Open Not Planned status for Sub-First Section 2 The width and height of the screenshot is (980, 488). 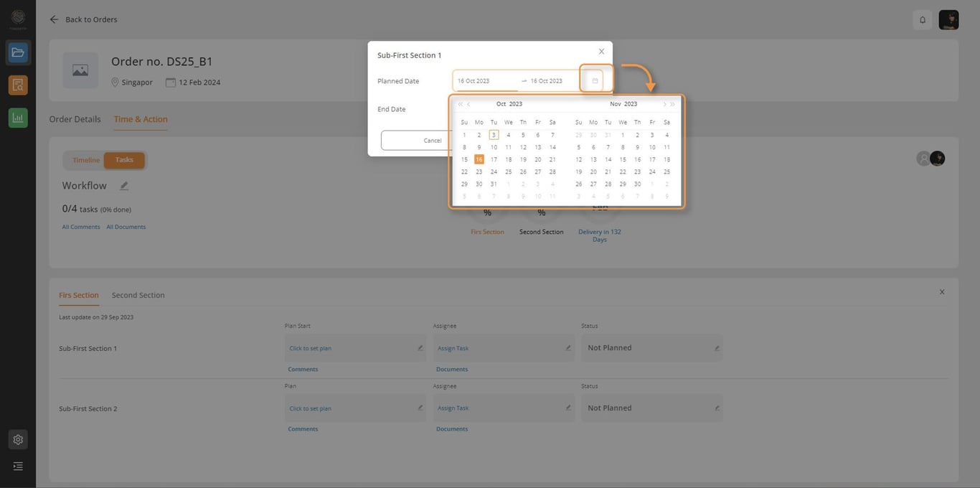point(610,408)
